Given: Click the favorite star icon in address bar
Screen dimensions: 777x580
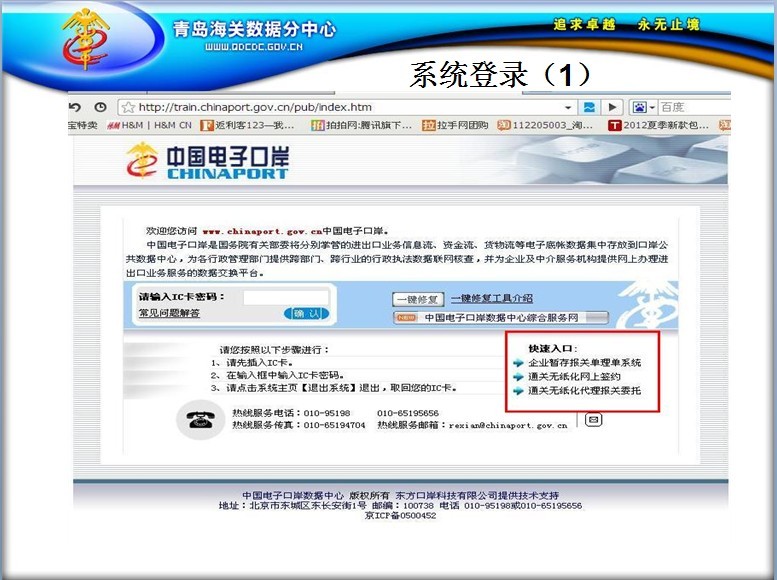Looking at the screenshot, I should click(127, 107).
